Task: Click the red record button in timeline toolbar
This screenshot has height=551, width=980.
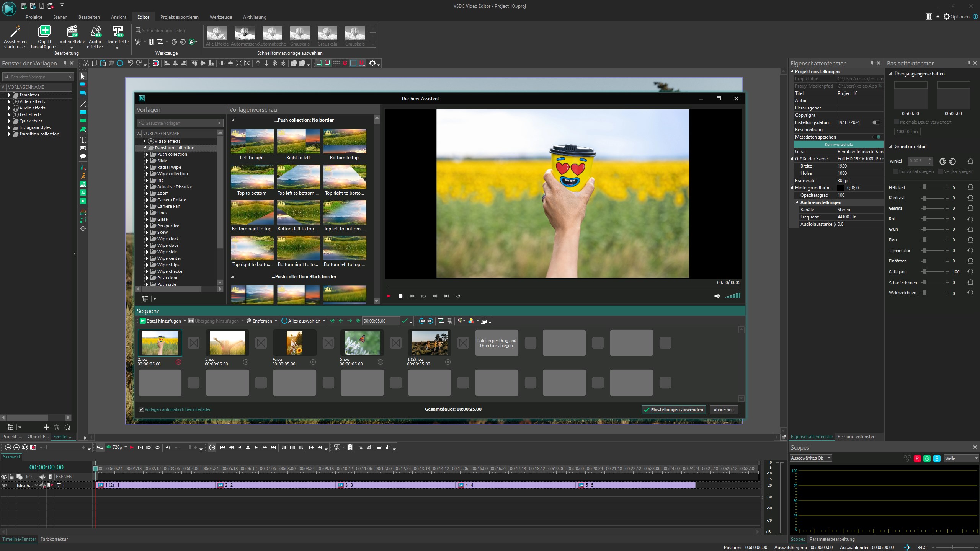Action: 132,447
